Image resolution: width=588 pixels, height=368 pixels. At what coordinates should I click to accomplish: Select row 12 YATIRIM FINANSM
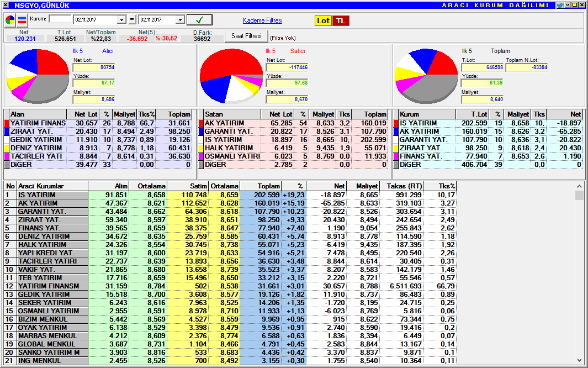230,286
